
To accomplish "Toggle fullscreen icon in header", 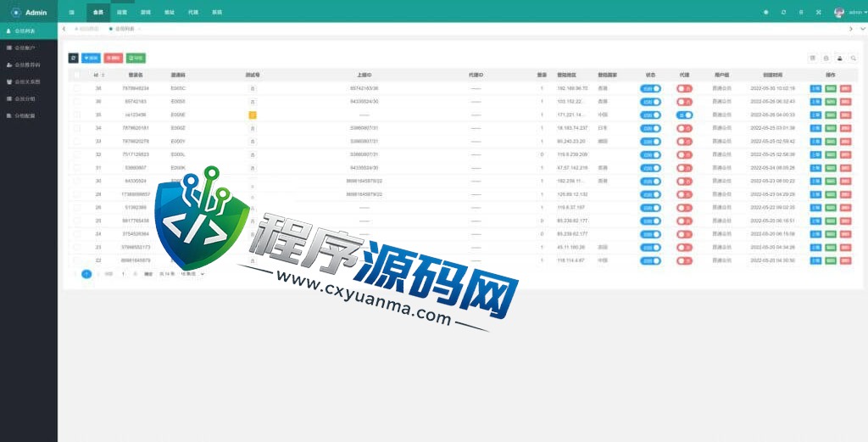I will tap(819, 12).
